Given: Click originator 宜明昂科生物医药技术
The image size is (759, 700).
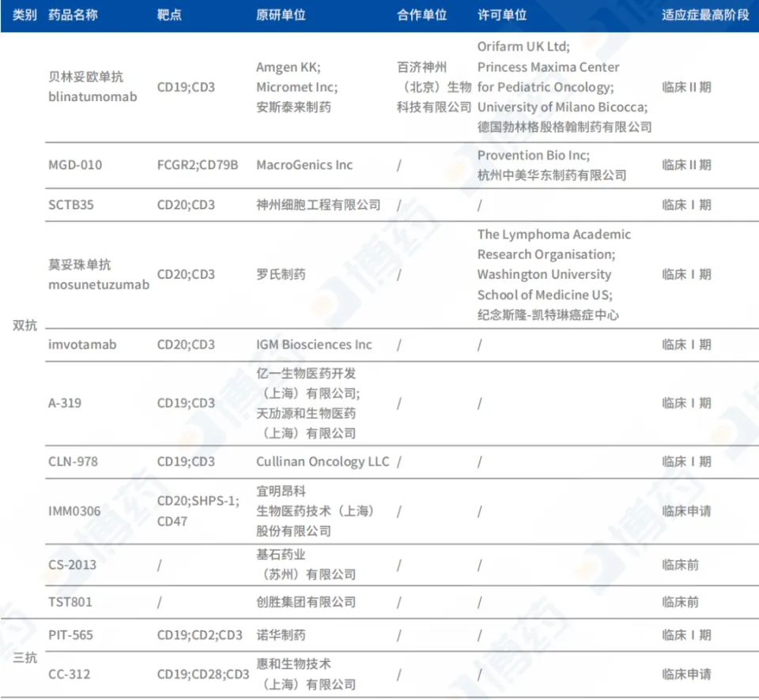Looking at the screenshot, I should 315,501.
